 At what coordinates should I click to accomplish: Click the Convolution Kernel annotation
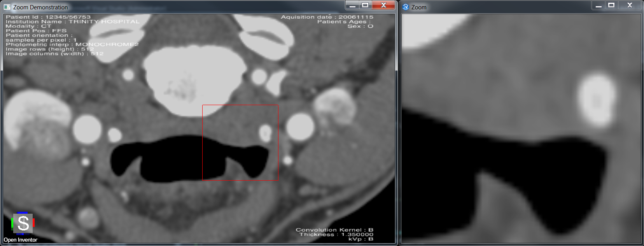334,230
